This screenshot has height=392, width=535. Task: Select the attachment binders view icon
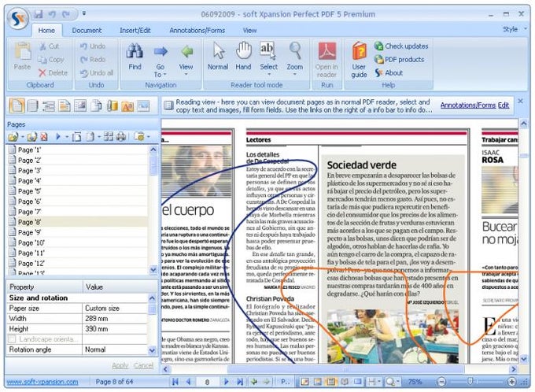click(x=113, y=105)
